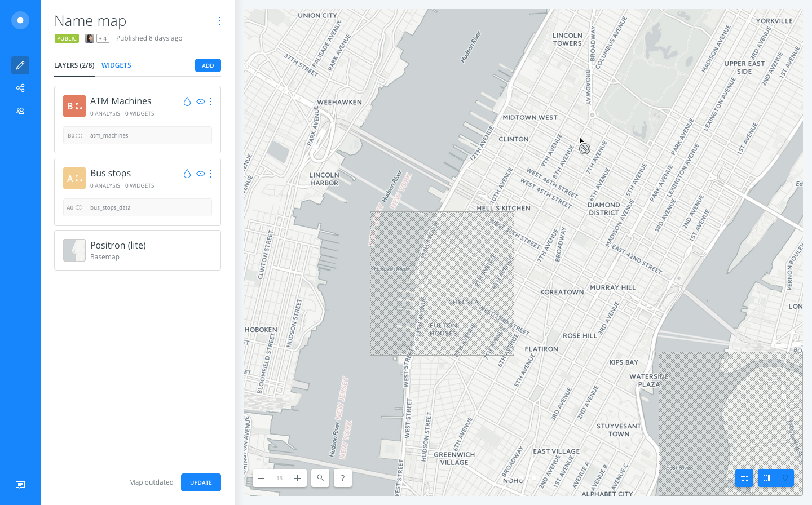Click the Bus stops layer A icon

(x=74, y=178)
